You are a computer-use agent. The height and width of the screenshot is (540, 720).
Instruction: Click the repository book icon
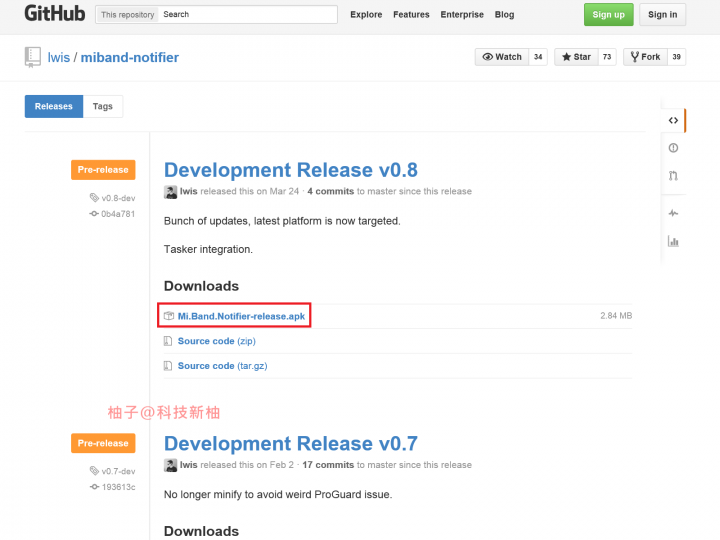[33, 57]
